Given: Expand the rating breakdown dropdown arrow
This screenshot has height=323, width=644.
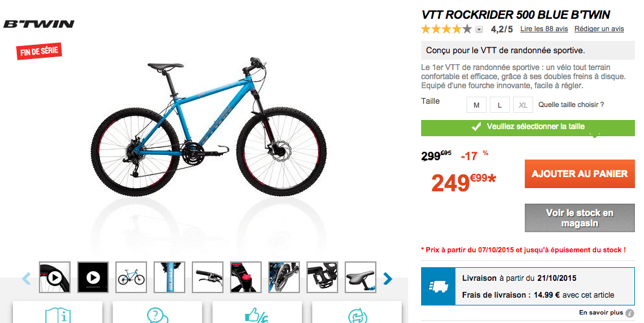Looking at the screenshot, I should [x=479, y=30].
